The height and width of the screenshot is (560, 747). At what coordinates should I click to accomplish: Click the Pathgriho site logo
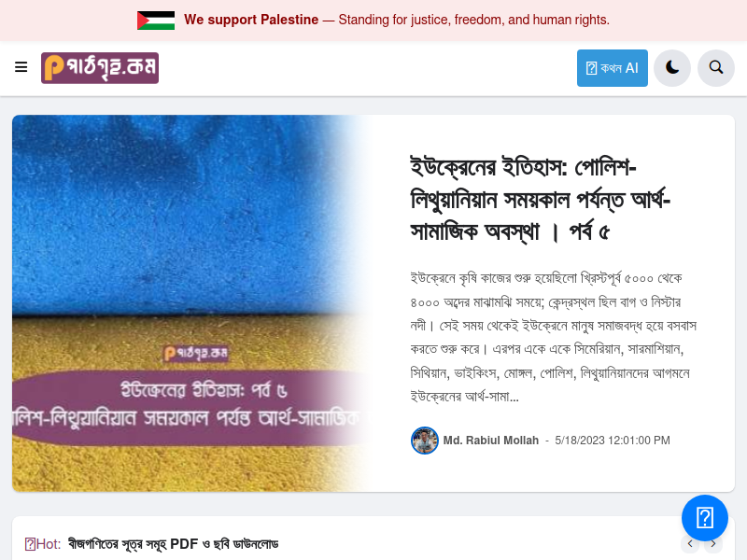coord(100,68)
